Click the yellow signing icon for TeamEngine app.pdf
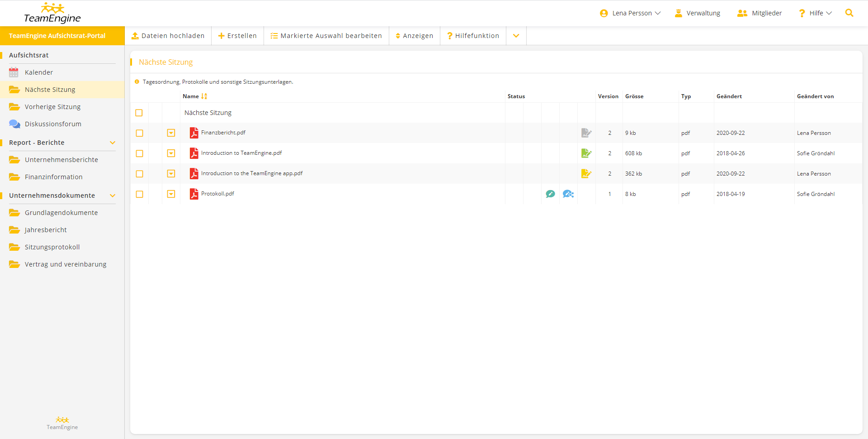This screenshot has height=439, width=868. pyautogui.click(x=586, y=174)
